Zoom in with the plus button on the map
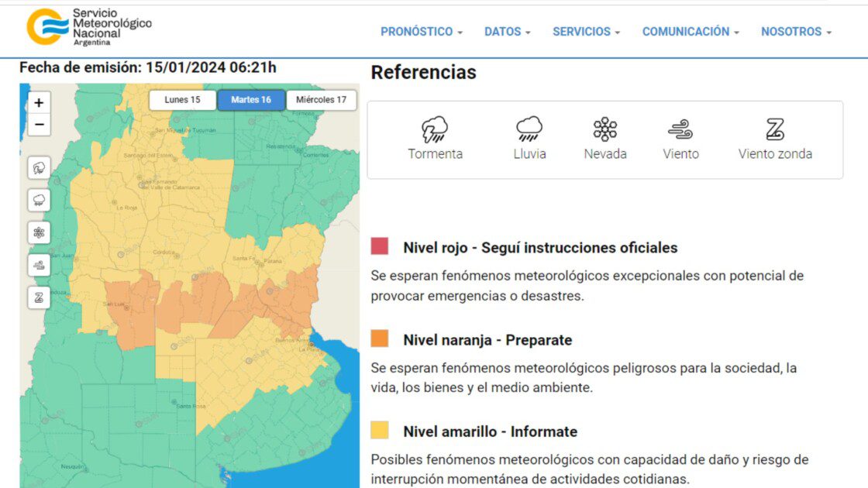 (x=38, y=102)
